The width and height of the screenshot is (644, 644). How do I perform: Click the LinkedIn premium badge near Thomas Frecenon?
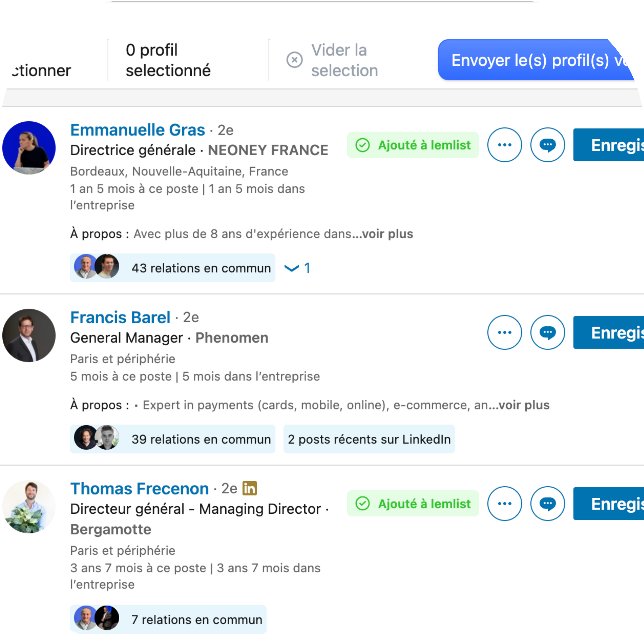[x=250, y=488]
